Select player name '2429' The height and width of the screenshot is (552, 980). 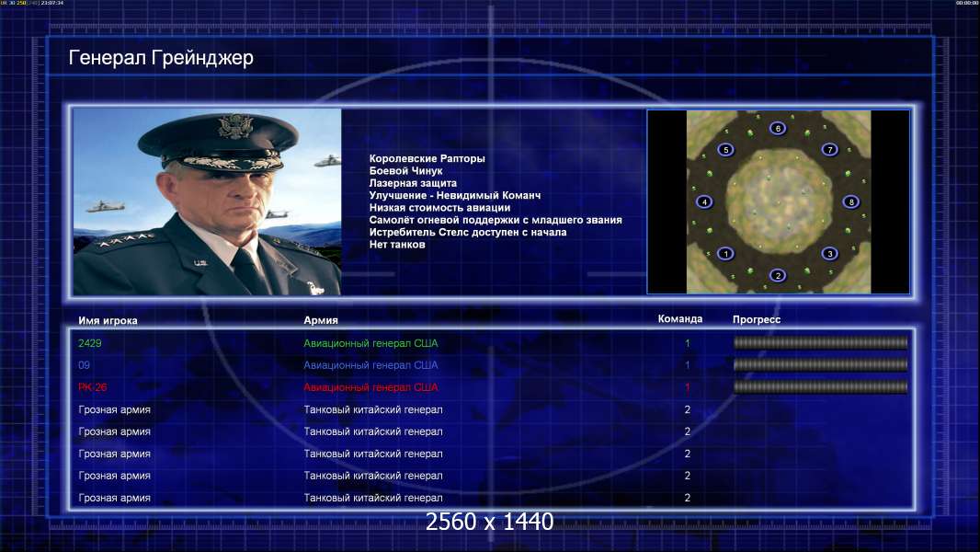(90, 343)
